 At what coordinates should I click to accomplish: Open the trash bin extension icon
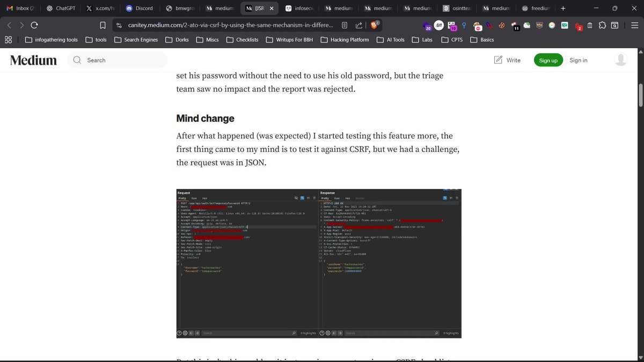(x=590, y=25)
